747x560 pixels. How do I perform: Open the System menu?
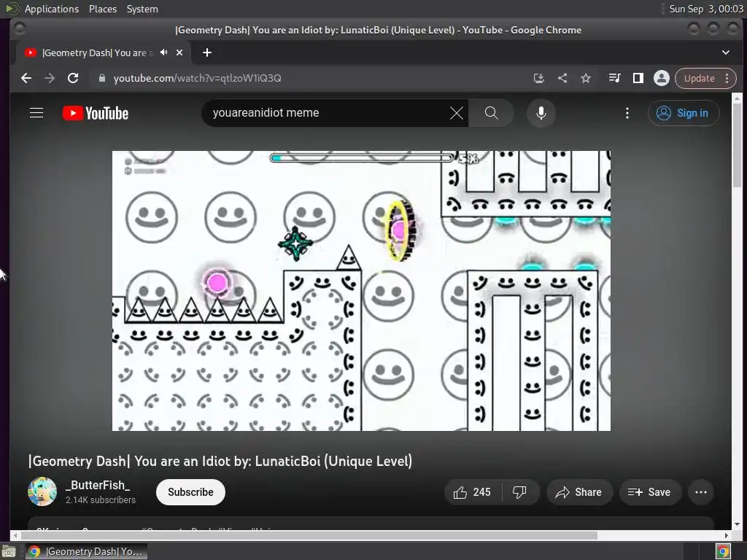click(x=142, y=9)
